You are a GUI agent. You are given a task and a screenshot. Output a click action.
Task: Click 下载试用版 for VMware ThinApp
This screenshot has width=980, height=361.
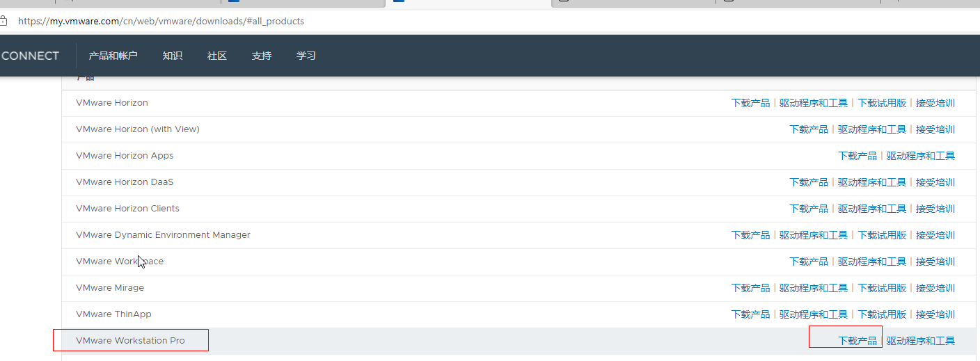pyautogui.click(x=882, y=314)
